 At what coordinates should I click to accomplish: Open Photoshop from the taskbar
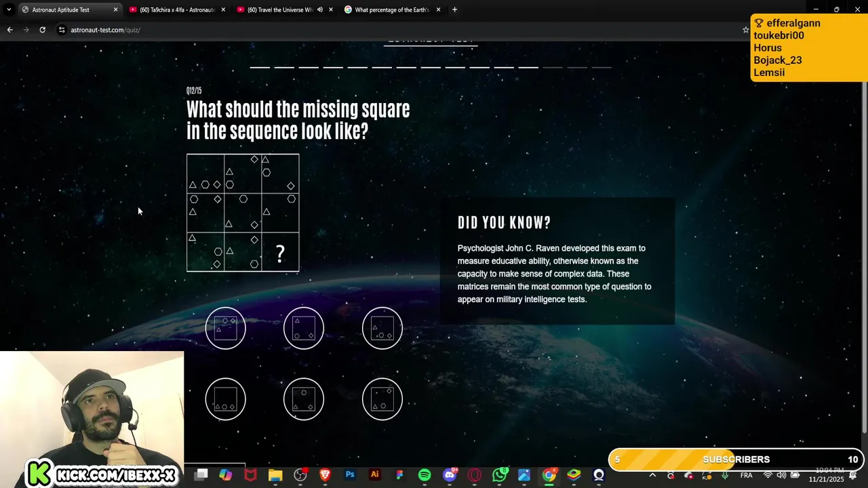coord(350,475)
